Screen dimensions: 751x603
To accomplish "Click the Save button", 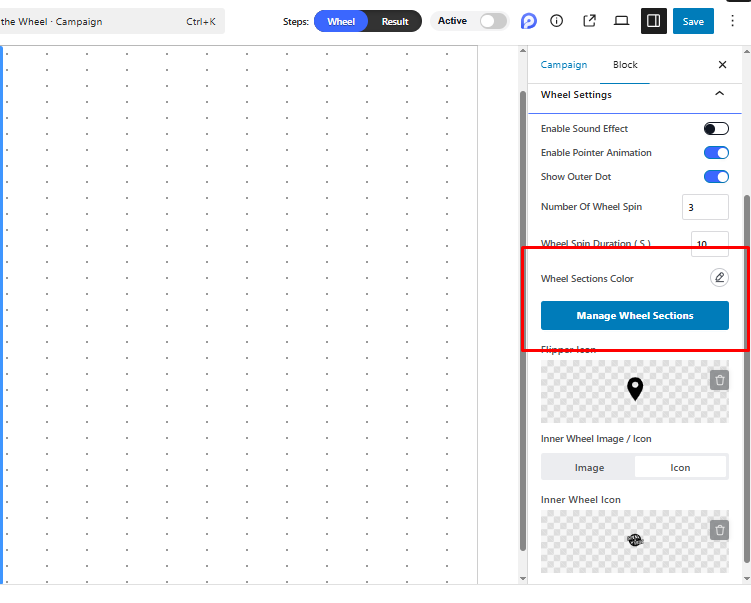I will coord(693,21).
